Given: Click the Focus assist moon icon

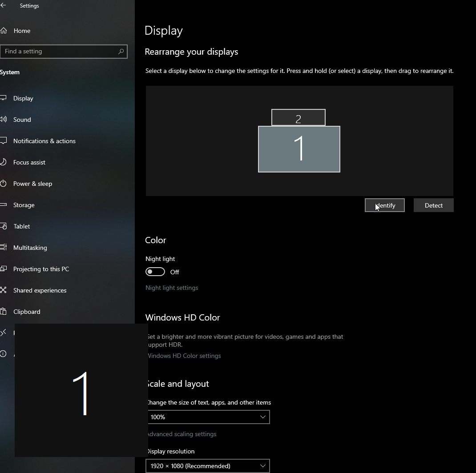Looking at the screenshot, I should (x=3, y=162).
